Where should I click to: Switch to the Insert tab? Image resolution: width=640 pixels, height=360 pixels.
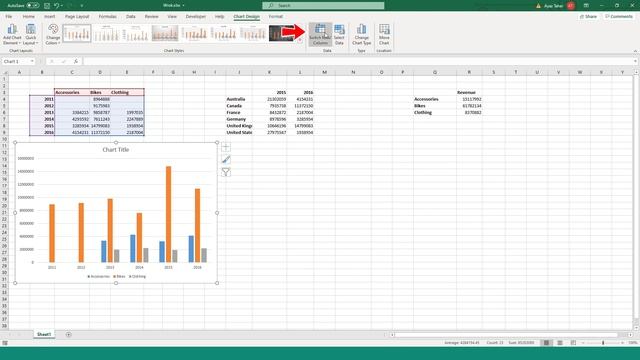(x=49, y=16)
